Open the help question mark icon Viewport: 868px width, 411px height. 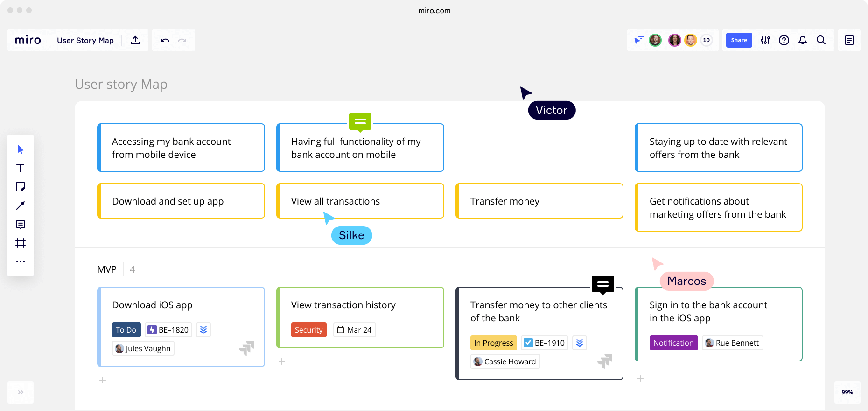click(x=784, y=40)
